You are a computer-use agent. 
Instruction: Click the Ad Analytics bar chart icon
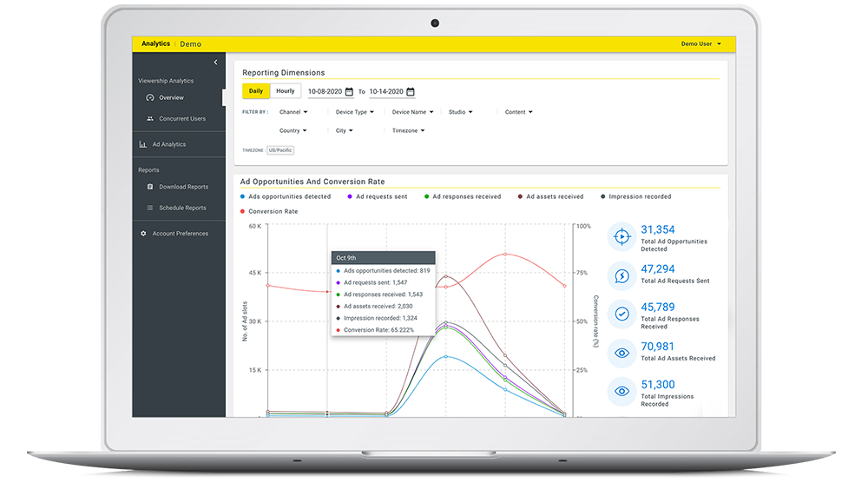point(143,145)
